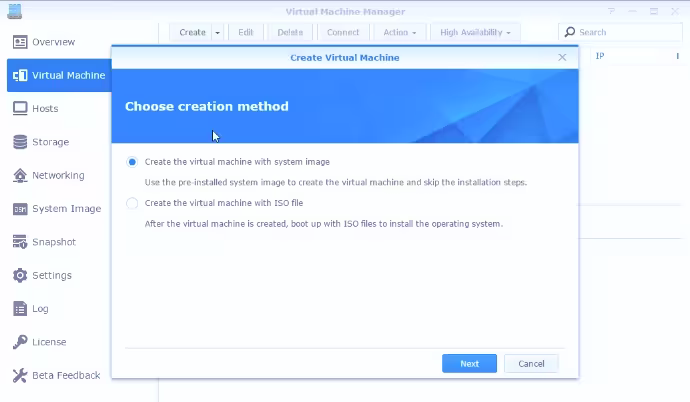This screenshot has width=690, height=402.
Task: Click the Log list icon
Action: tap(20, 309)
